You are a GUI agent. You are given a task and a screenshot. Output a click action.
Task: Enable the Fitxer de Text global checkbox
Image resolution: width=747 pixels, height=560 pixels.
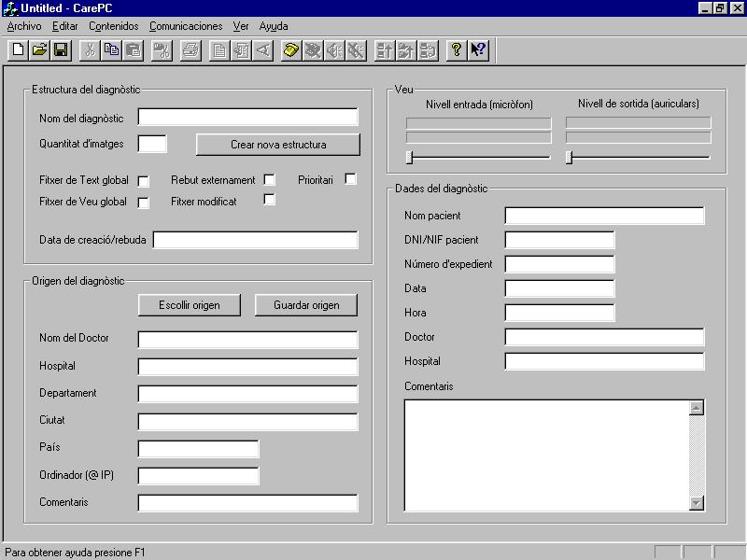pyautogui.click(x=144, y=181)
